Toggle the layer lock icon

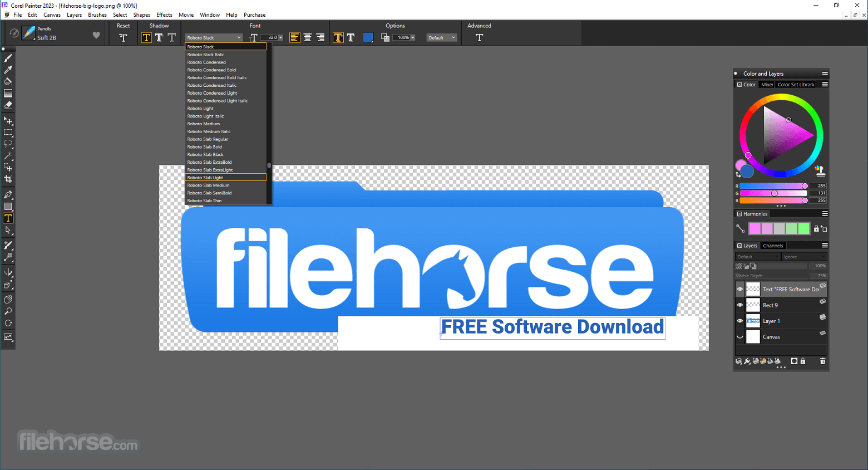803,361
